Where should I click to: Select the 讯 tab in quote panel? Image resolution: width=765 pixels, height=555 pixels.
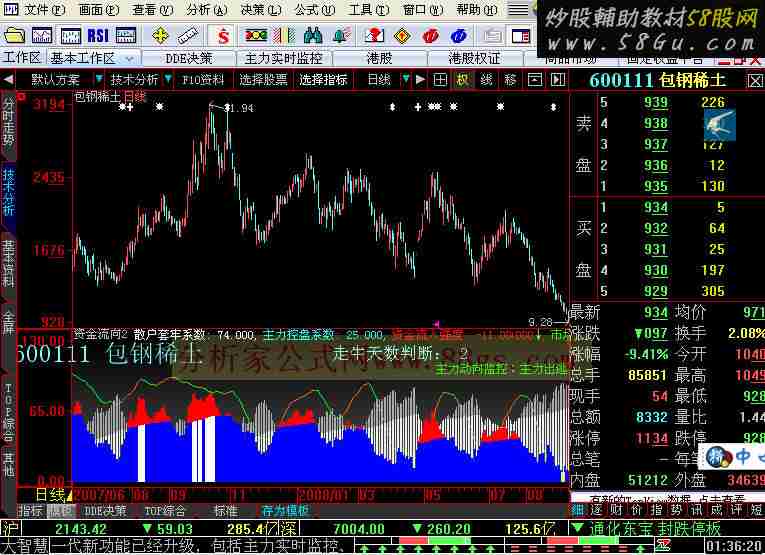pyautogui.click(x=696, y=510)
